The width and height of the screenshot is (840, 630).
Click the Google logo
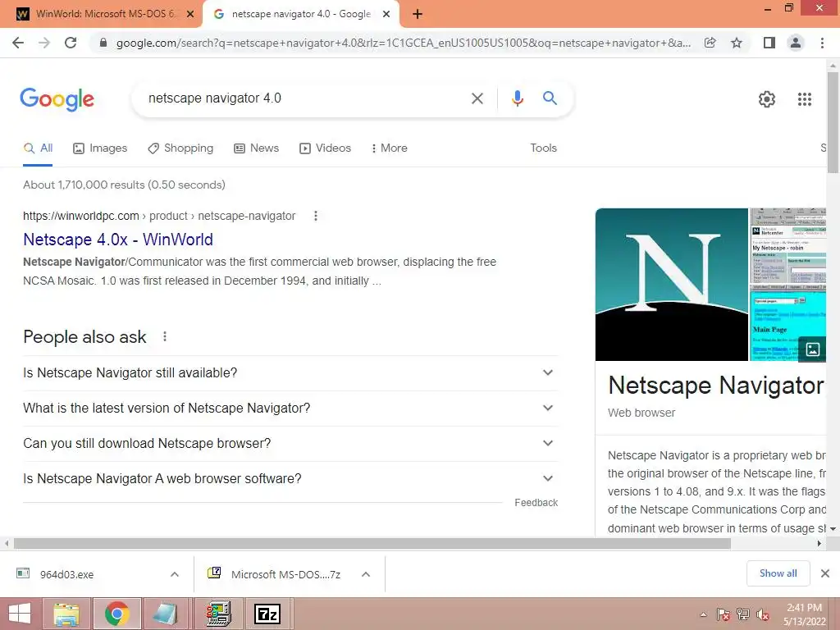57,99
